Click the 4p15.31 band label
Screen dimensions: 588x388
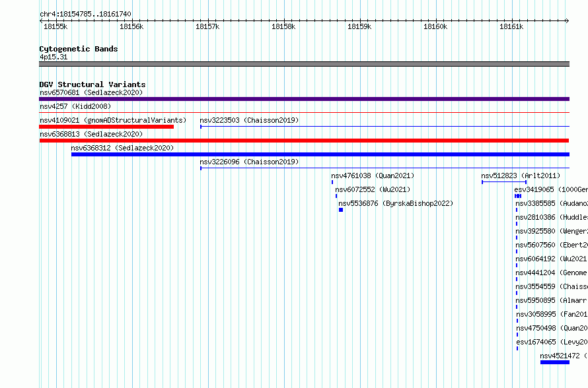(x=54, y=57)
